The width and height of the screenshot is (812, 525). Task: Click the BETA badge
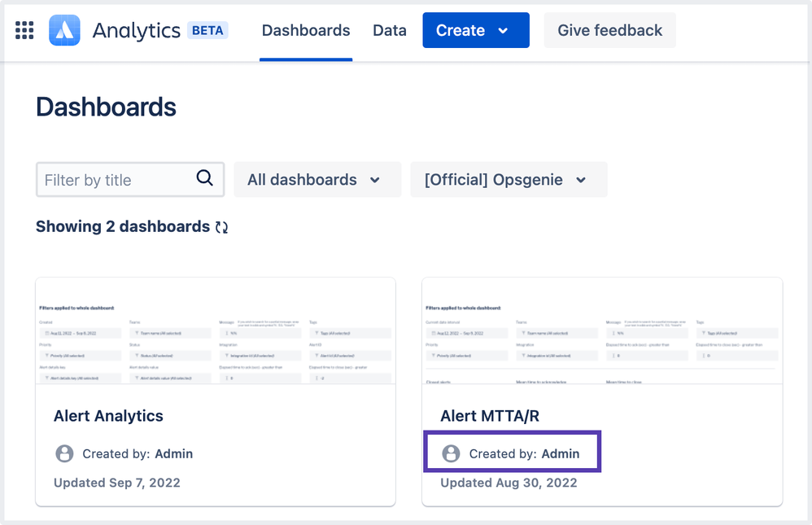pos(207,30)
